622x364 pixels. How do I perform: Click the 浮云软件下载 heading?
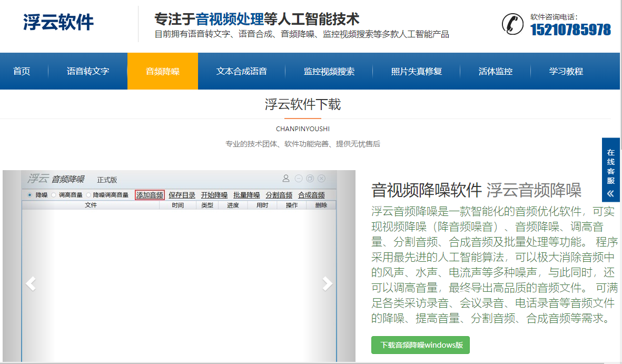303,104
